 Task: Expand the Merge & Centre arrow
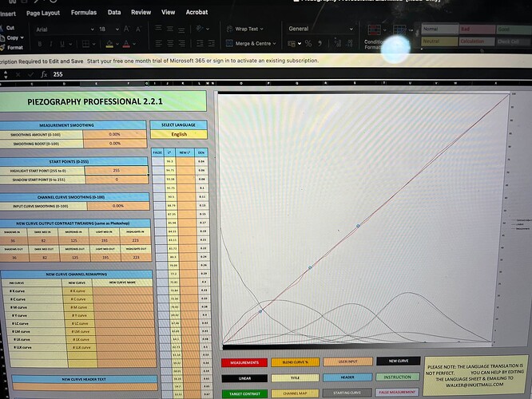pyautogui.click(x=275, y=44)
